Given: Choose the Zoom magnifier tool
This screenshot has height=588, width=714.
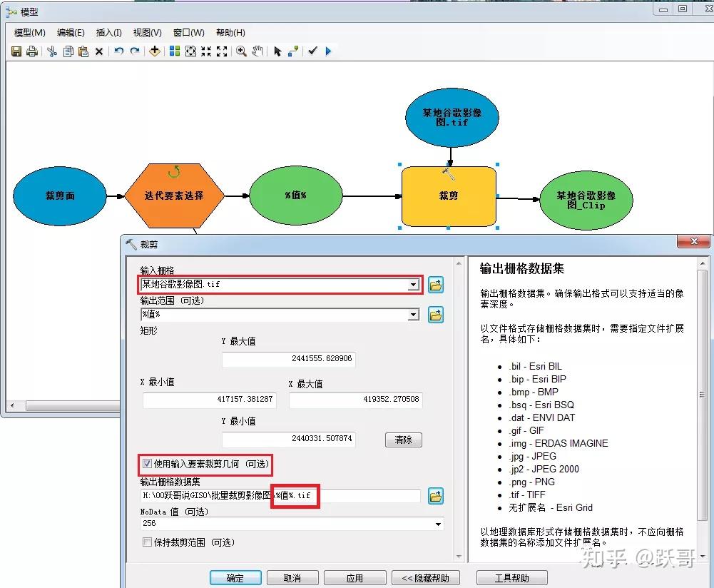Looking at the screenshot, I should click(x=240, y=51).
